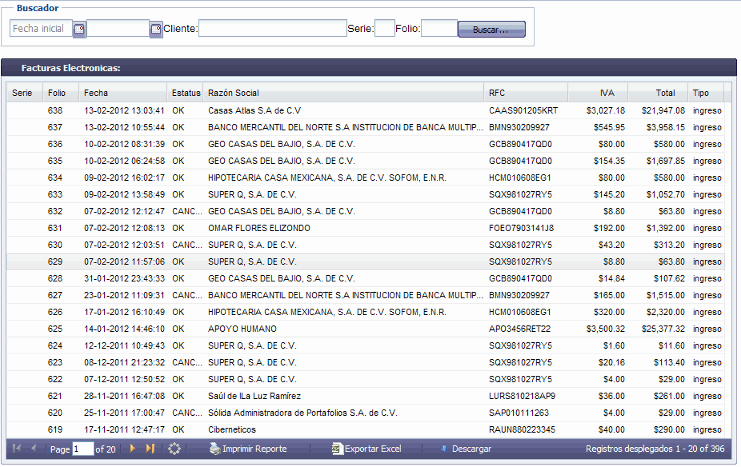Click RFC SQX981027RY5 in folio 633 row

point(520,195)
